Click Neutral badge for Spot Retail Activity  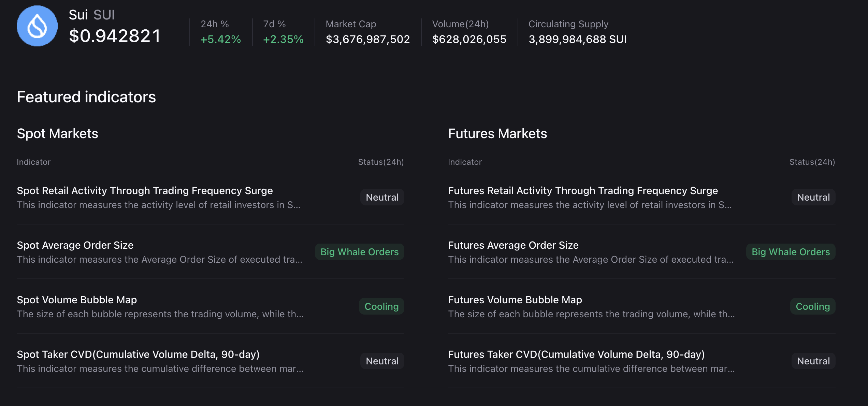[382, 197]
